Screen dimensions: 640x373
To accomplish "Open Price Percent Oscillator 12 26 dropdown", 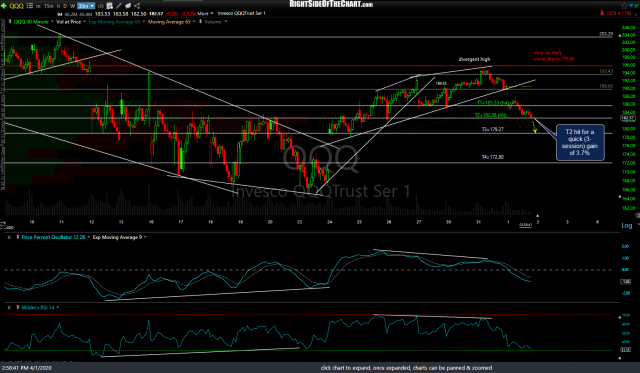I will 89,237.
